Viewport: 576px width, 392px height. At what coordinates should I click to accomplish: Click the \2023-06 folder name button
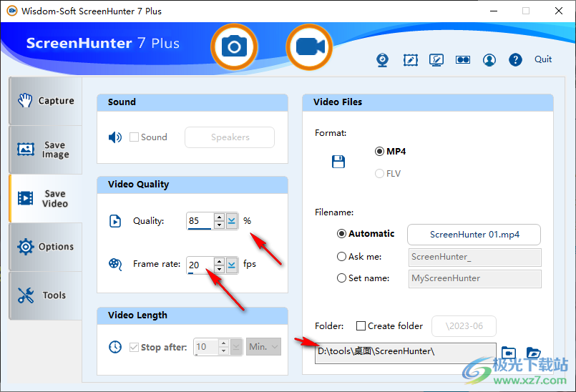[464, 326]
